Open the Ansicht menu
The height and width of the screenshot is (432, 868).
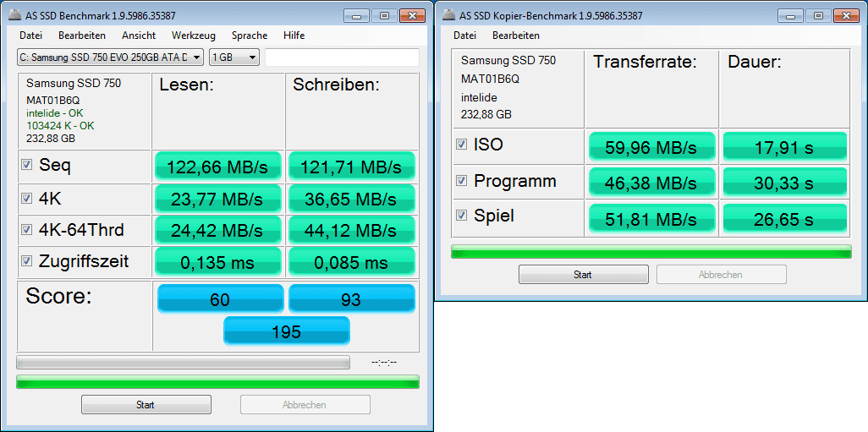(139, 36)
